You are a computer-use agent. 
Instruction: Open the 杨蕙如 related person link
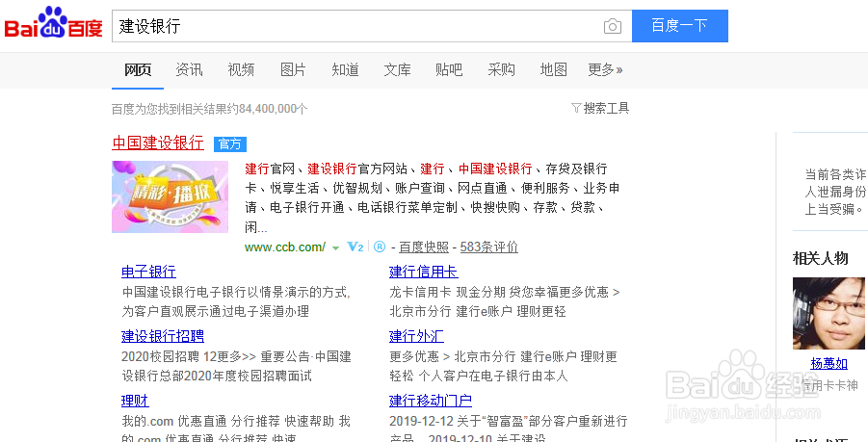(x=829, y=363)
